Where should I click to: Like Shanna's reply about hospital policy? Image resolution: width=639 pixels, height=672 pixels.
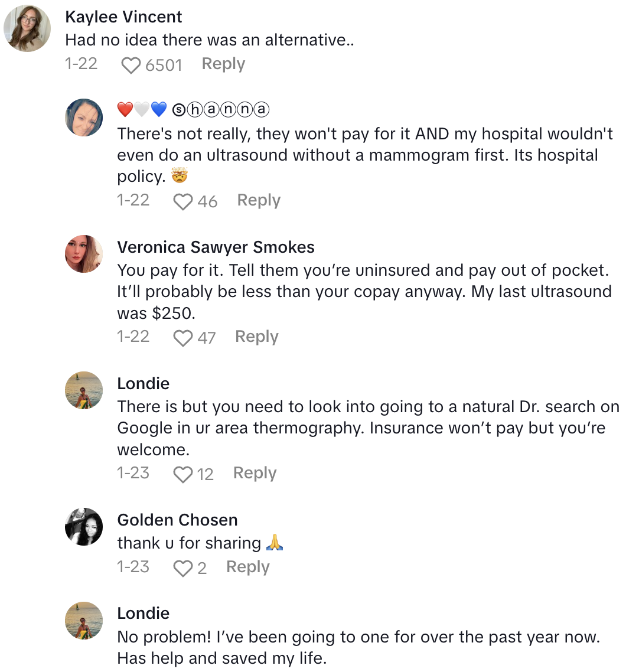pos(183,202)
